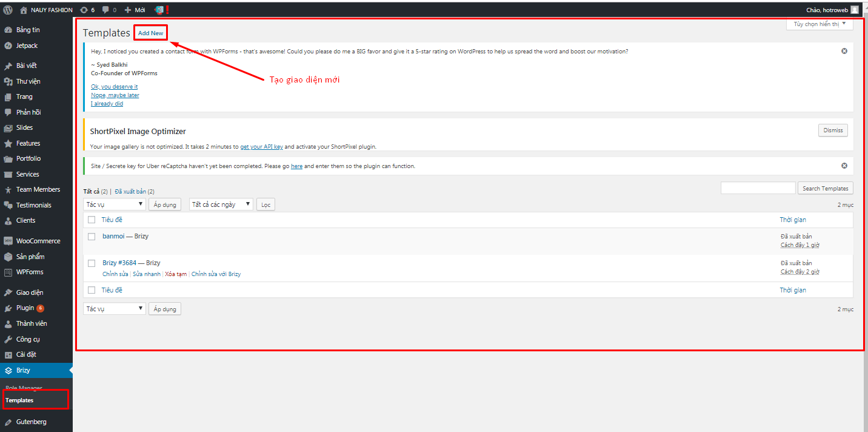Filter by Tất cả (2) templates
This screenshot has width=868, height=432.
95,191
